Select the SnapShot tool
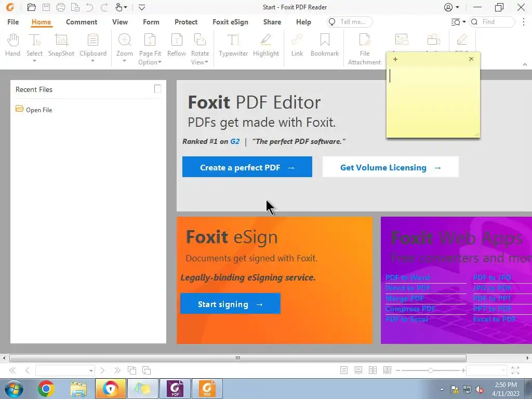This screenshot has width=532, height=399. point(61,45)
